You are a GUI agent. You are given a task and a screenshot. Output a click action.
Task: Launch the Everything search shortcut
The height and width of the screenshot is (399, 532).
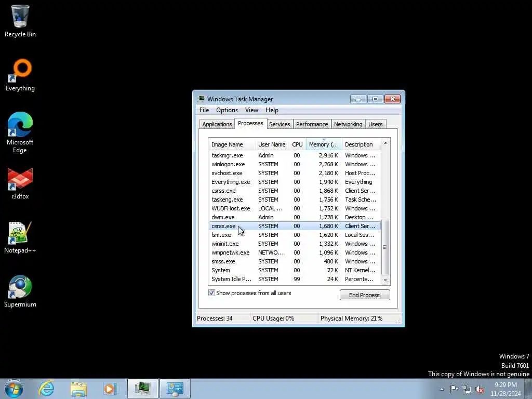20,75
